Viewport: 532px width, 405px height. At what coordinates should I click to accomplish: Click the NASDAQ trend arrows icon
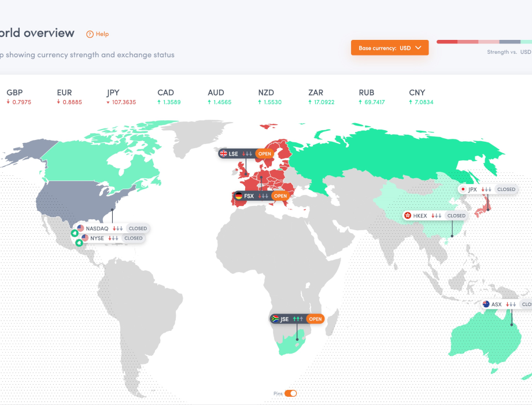click(117, 229)
